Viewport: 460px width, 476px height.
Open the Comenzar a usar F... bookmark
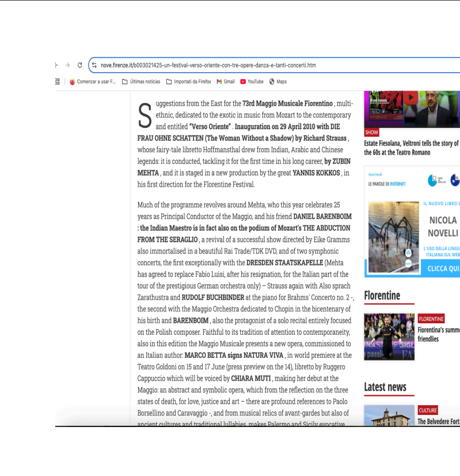[x=93, y=82]
